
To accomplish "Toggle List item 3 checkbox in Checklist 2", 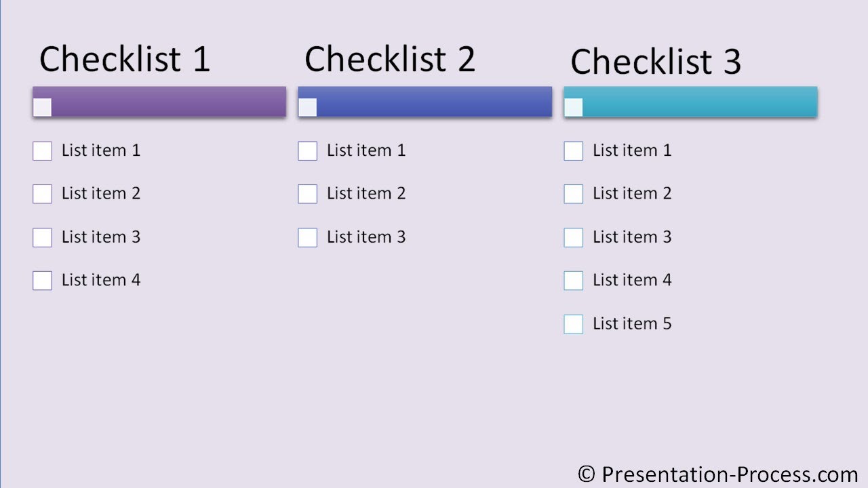I will 307,238.
